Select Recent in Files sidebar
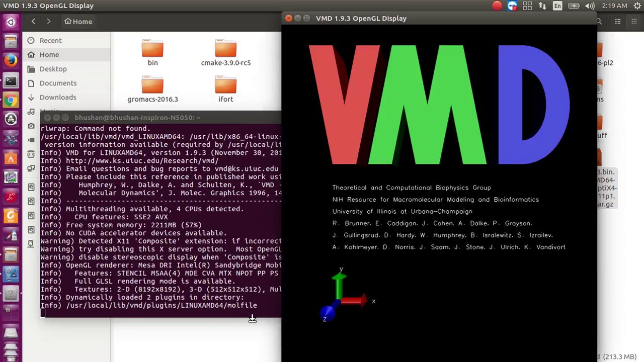The image size is (644, 362). pyautogui.click(x=66, y=40)
